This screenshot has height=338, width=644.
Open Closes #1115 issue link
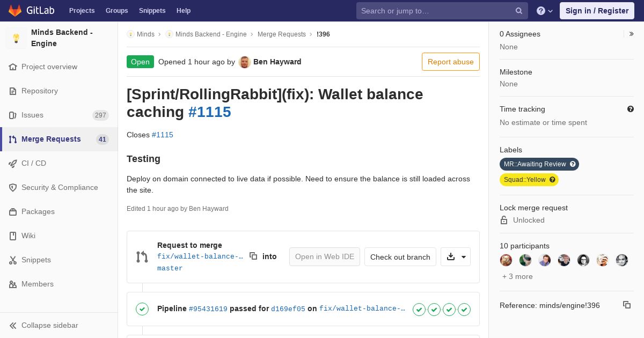coord(163,135)
